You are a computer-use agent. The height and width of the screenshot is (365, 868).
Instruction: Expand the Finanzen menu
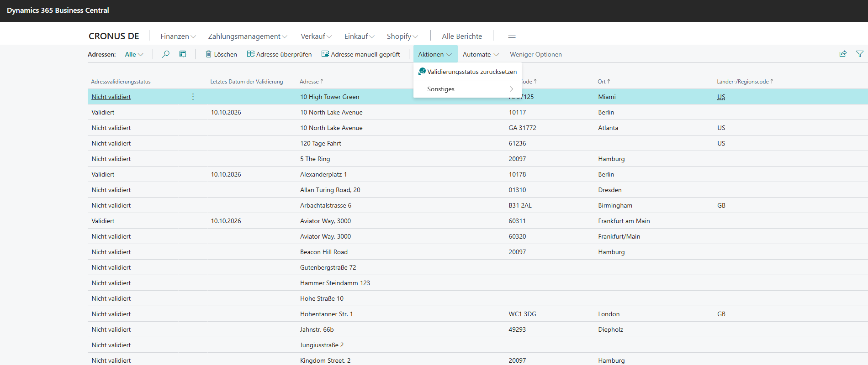[x=178, y=36]
